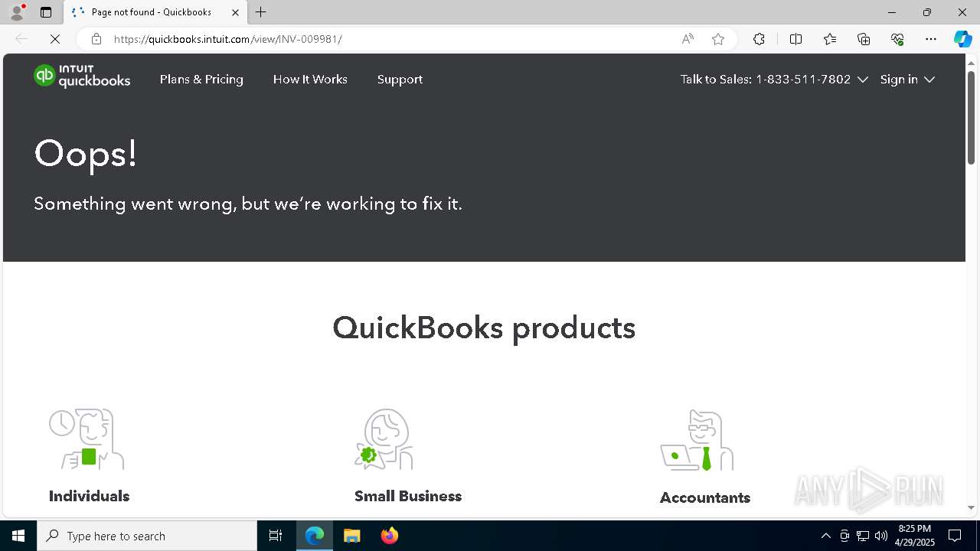Click the Something went wrong message
The height and width of the screenshot is (551, 980).
248,204
